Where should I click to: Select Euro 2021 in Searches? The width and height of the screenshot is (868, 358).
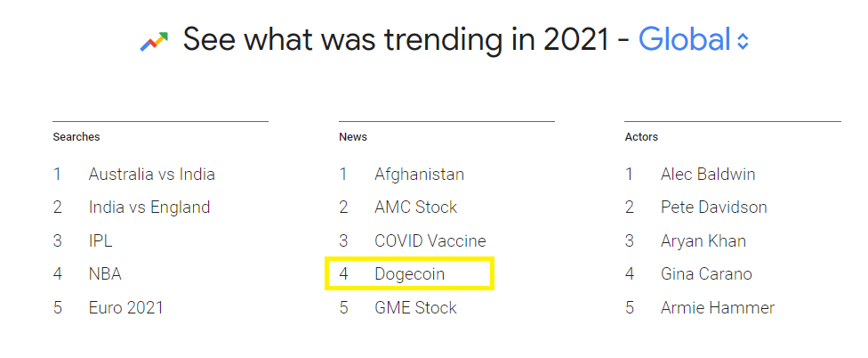coord(125,308)
